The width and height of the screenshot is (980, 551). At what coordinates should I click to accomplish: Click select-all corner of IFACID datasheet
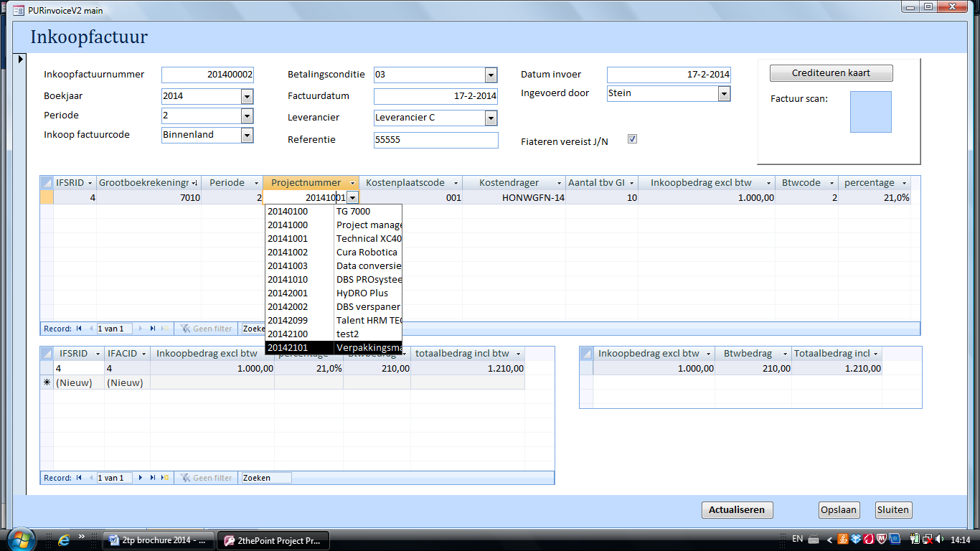click(x=47, y=354)
